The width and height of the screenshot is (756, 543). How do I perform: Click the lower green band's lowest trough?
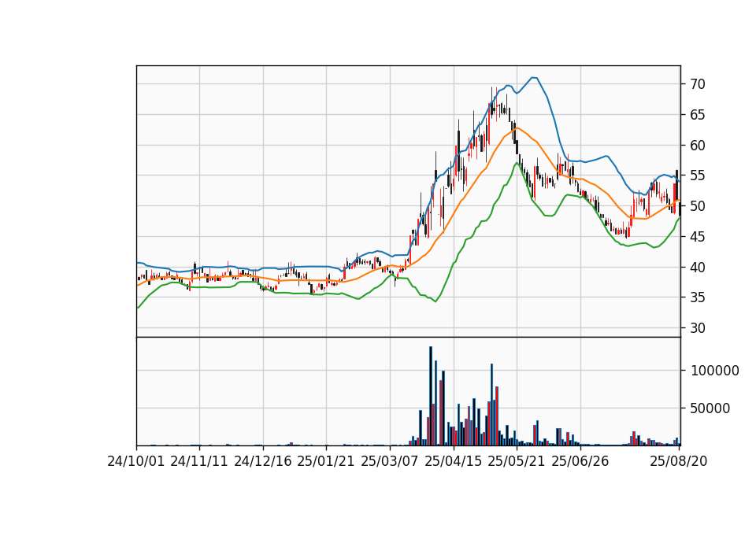point(435,301)
